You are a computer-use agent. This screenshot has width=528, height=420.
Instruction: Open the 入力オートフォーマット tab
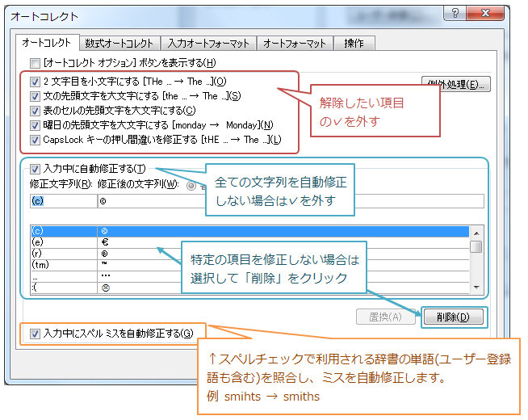click(208, 44)
